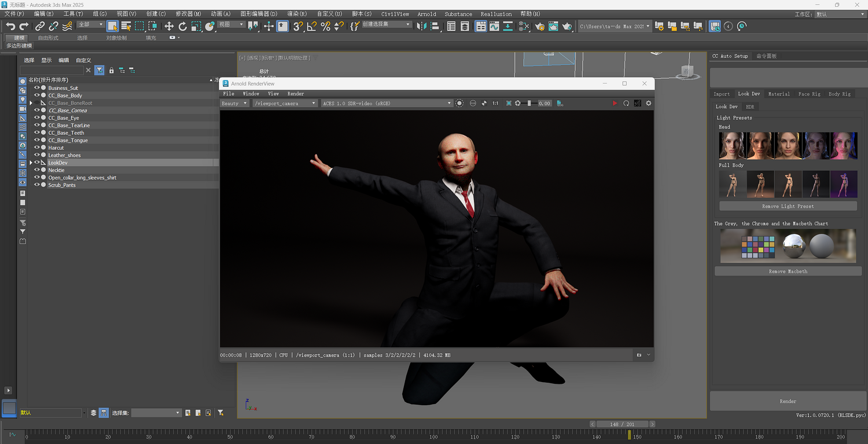Start Arnold RenderView red play icon

(615, 103)
